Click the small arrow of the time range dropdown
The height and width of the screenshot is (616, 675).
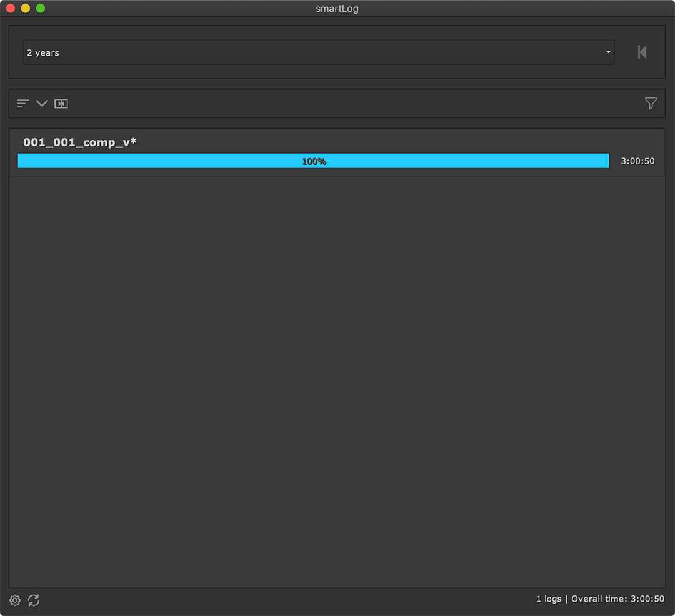[x=608, y=53]
